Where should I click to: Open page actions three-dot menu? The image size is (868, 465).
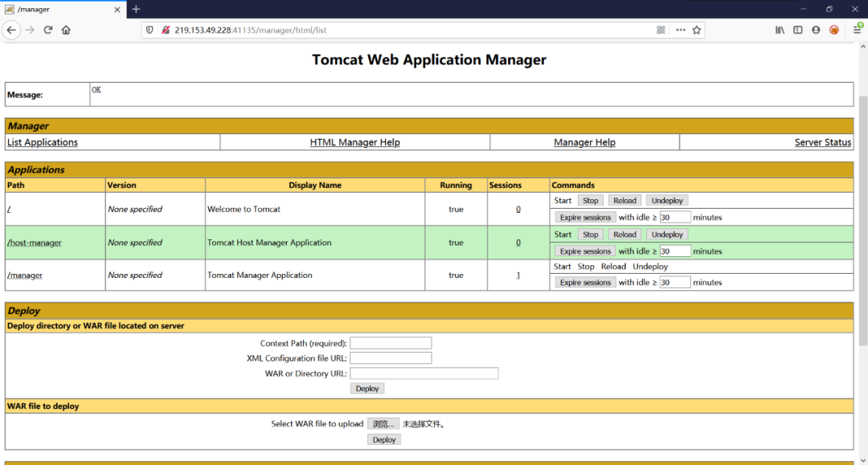[x=681, y=30]
